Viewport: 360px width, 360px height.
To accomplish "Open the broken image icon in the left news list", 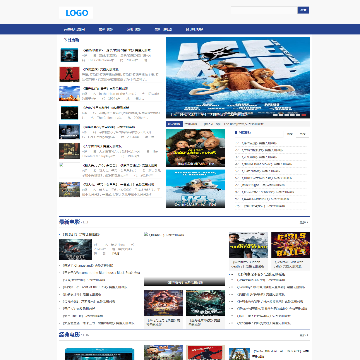I will 61,165.
